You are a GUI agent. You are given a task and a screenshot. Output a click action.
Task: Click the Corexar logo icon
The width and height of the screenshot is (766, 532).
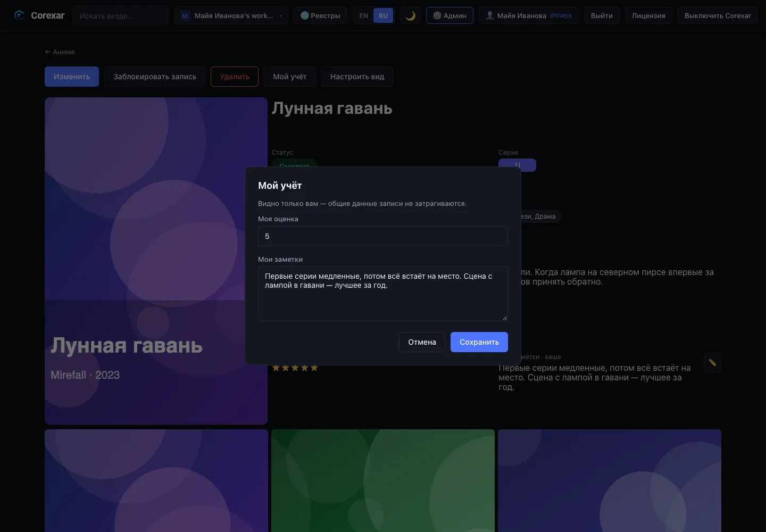pos(19,15)
